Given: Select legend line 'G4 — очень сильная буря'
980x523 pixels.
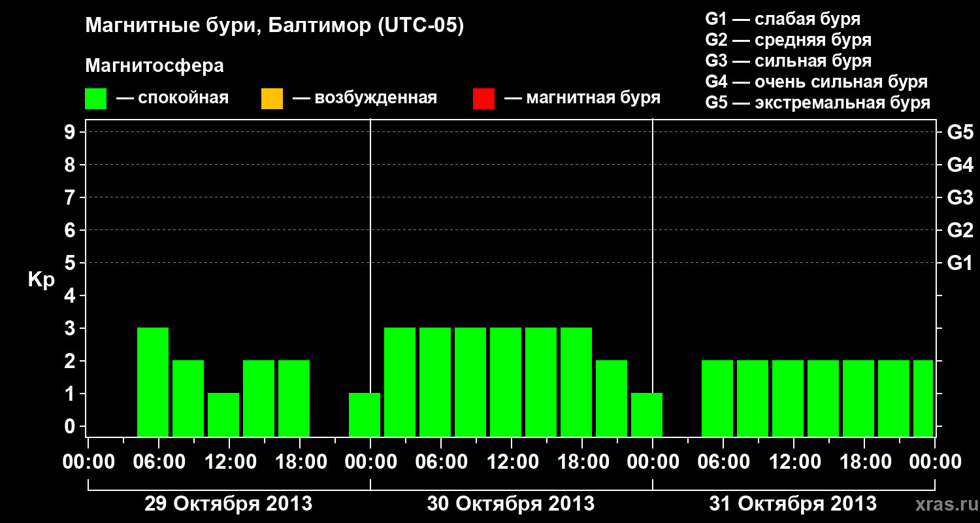Looking at the screenshot, I should click(x=816, y=82).
